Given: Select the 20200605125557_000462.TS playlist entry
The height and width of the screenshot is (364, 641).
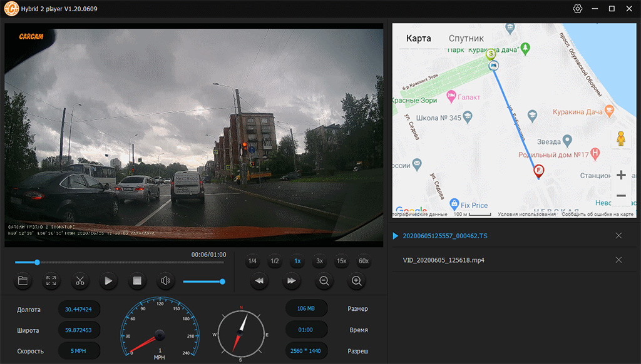Looking at the screenshot, I should 446,236.
